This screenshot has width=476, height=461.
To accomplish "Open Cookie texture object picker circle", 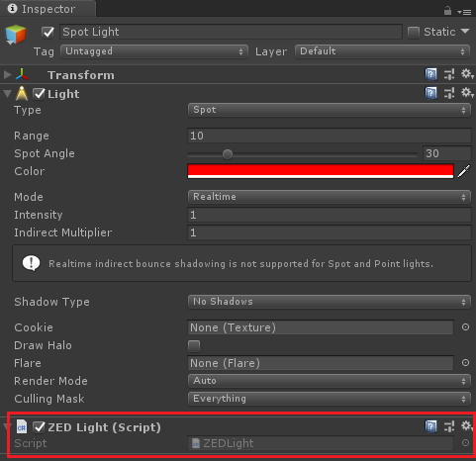I will pos(465,327).
